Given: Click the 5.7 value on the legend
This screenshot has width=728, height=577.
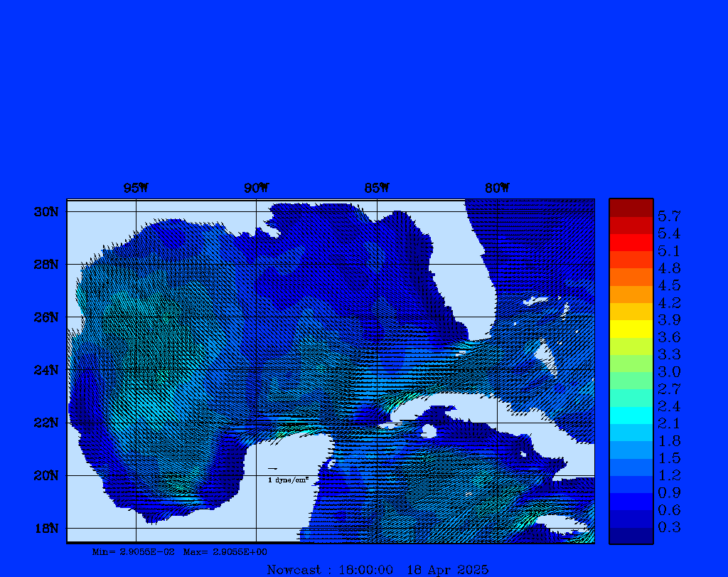Looking at the screenshot, I should [669, 216].
